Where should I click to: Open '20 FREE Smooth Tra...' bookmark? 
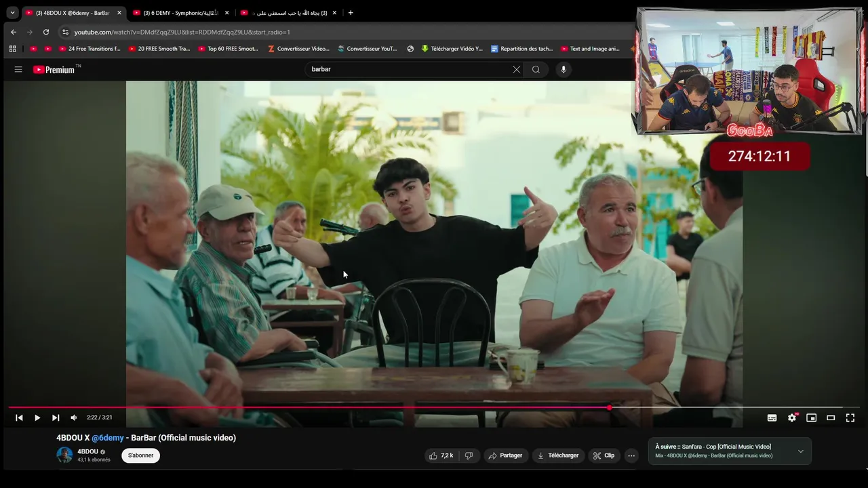[x=159, y=49]
